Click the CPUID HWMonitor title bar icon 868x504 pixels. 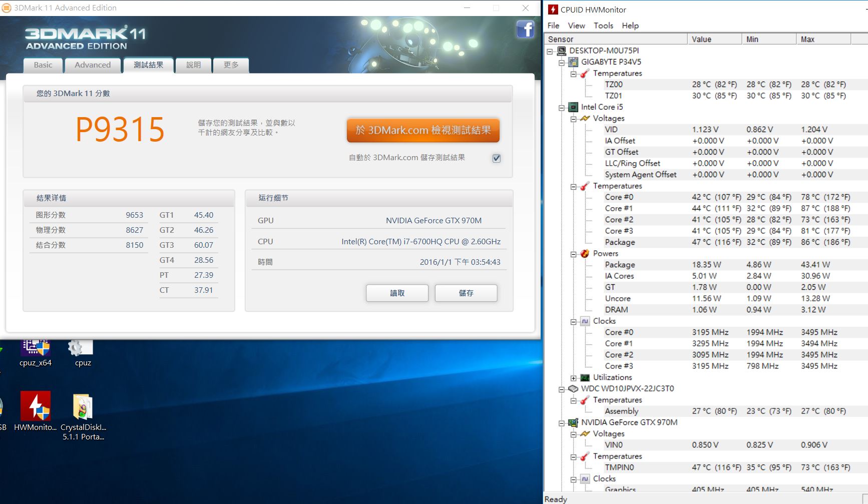(x=553, y=10)
